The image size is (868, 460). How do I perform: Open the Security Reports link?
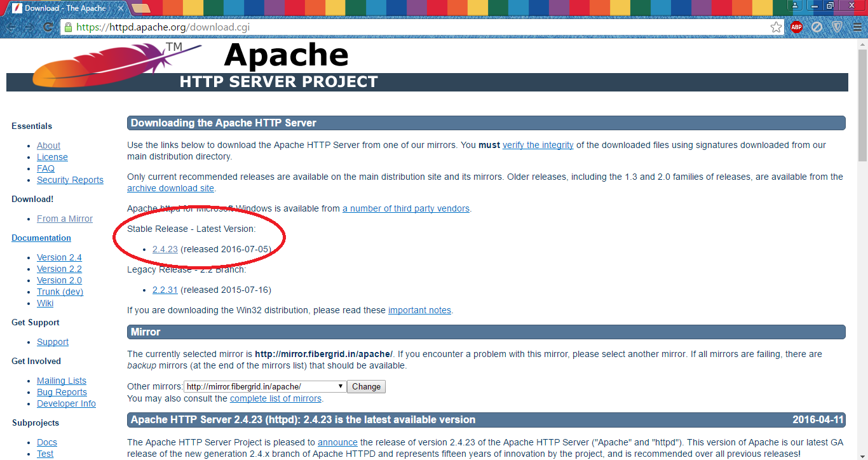70,180
